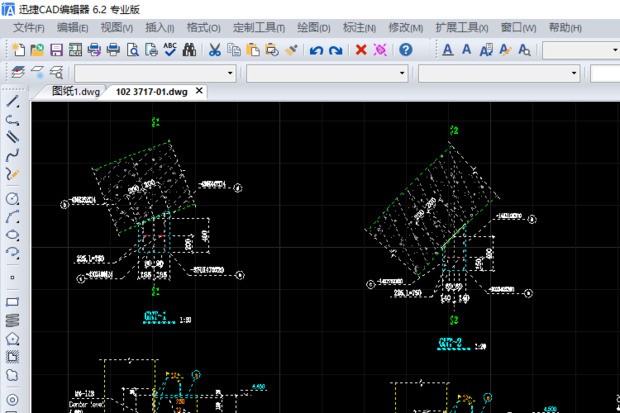Open the 格式(O) menu
The height and width of the screenshot is (413, 620).
pyautogui.click(x=203, y=27)
